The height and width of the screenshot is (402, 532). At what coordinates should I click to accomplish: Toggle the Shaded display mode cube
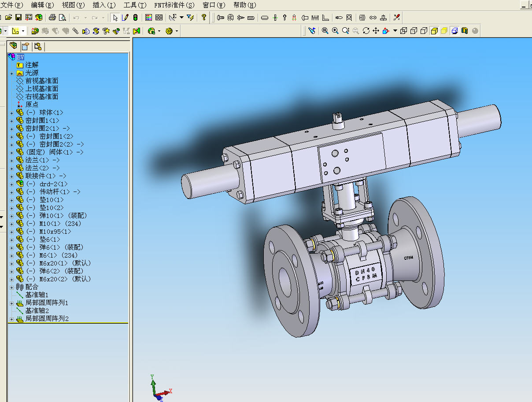(x=444, y=31)
